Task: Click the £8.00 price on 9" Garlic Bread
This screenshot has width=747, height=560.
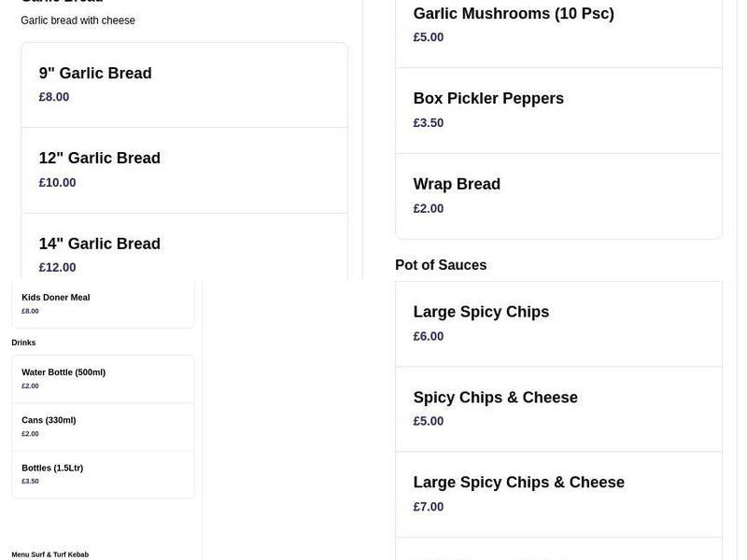Action: click(53, 96)
